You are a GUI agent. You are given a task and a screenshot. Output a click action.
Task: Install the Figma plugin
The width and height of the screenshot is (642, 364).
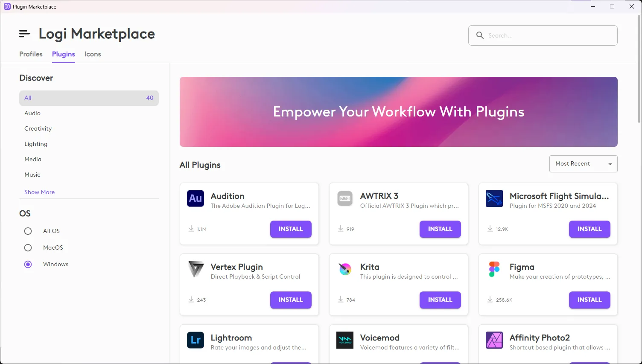[x=589, y=300]
